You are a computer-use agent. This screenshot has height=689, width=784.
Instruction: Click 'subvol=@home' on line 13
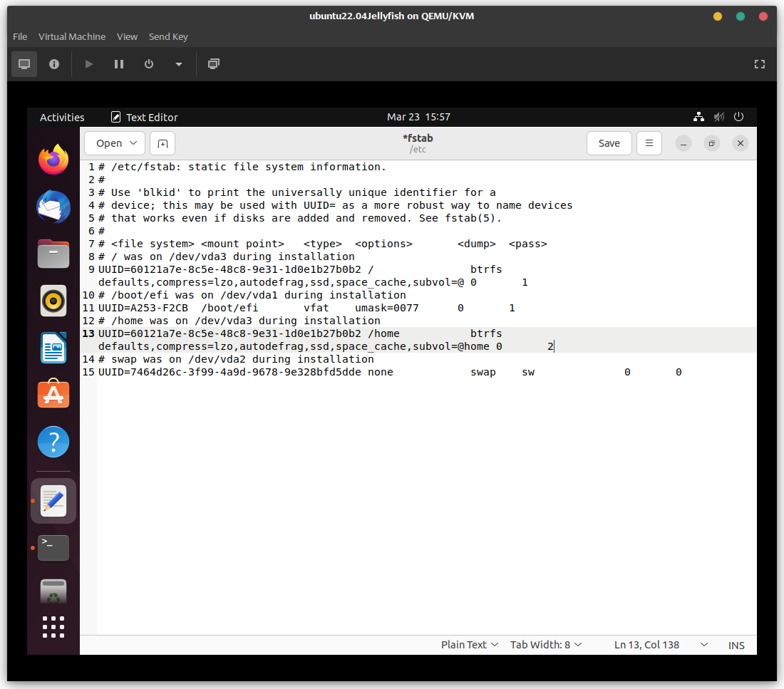451,346
